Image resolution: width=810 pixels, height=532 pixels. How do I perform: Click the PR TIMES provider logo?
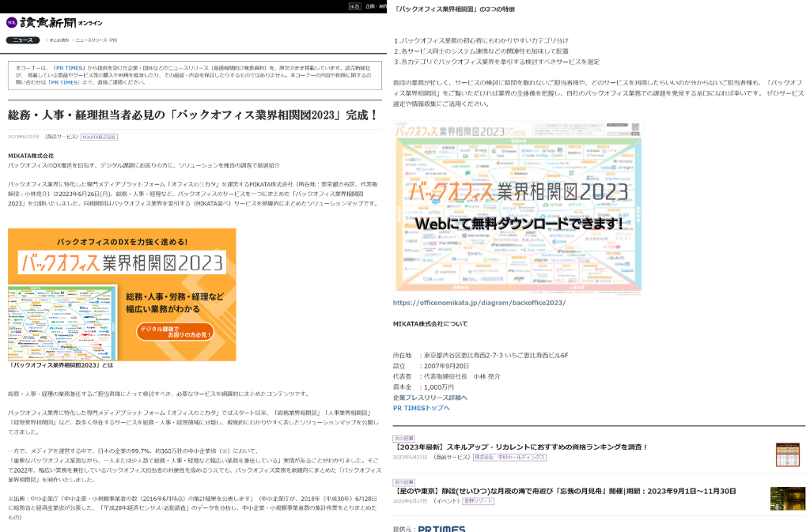[441, 528]
